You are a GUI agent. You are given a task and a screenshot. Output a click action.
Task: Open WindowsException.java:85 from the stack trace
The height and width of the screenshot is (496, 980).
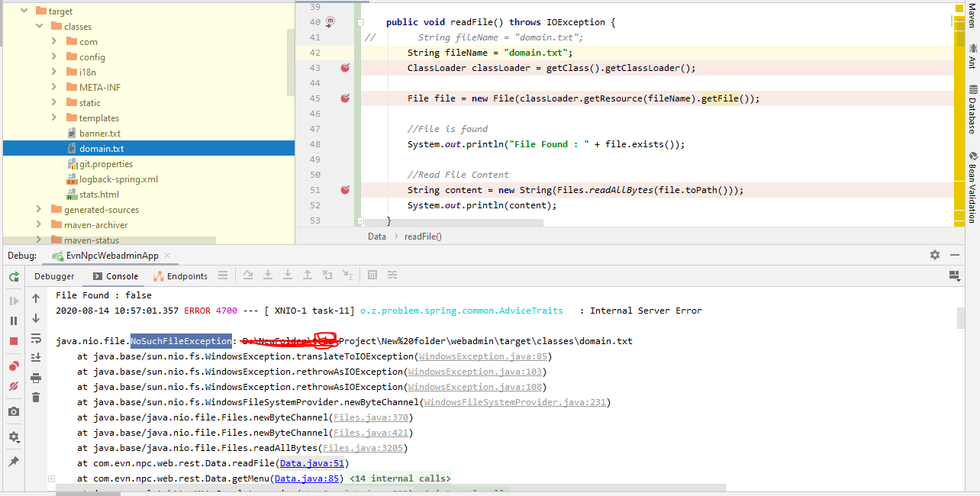pyautogui.click(x=483, y=356)
